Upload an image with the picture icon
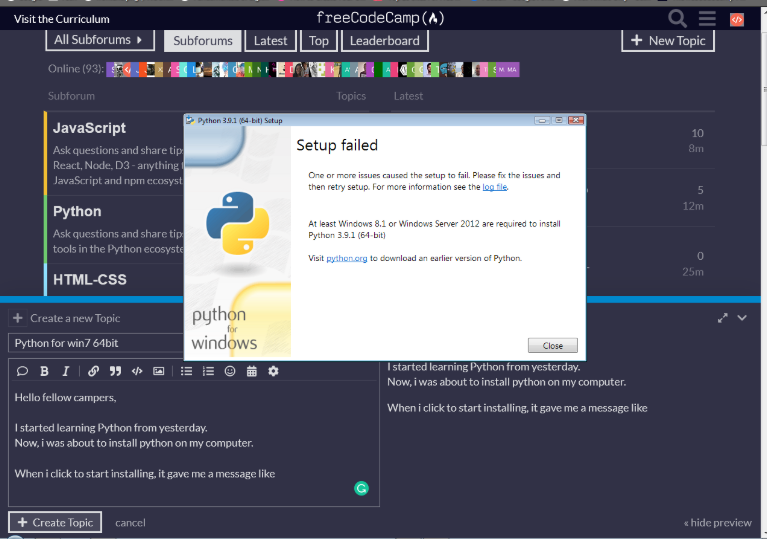This screenshot has width=767, height=539. point(158,371)
